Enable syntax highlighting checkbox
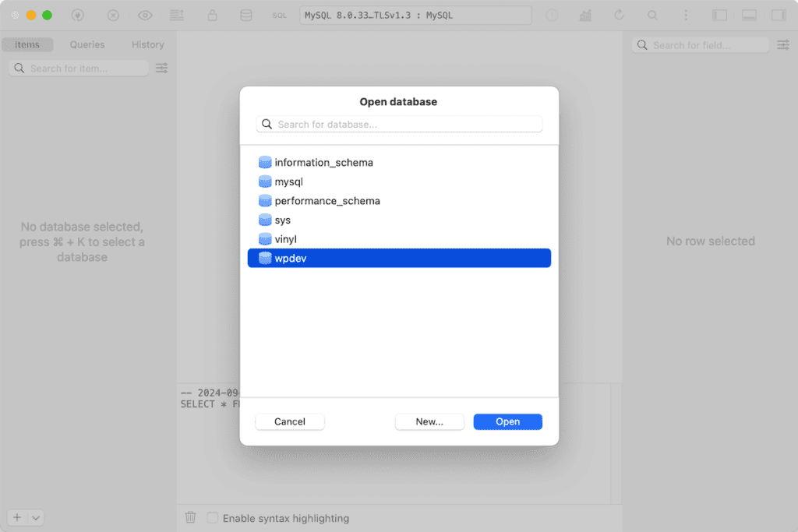 tap(212, 518)
